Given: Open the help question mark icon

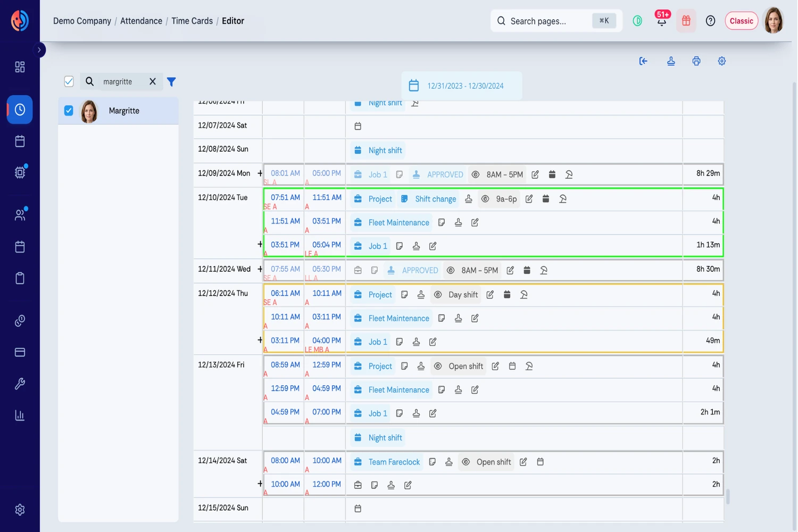Looking at the screenshot, I should 711,21.
